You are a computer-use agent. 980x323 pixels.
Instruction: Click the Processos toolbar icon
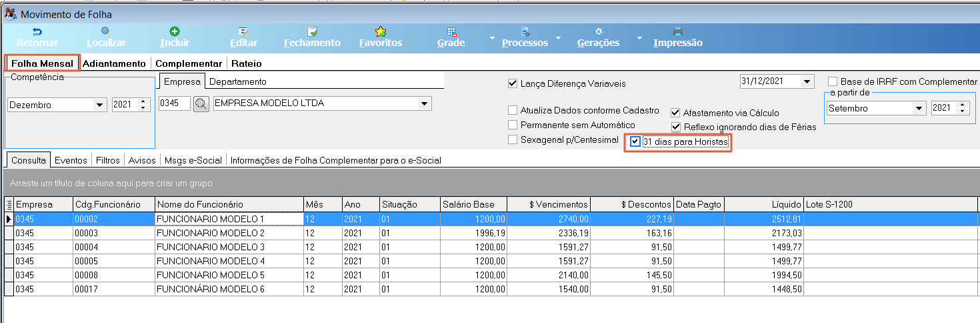525,31
